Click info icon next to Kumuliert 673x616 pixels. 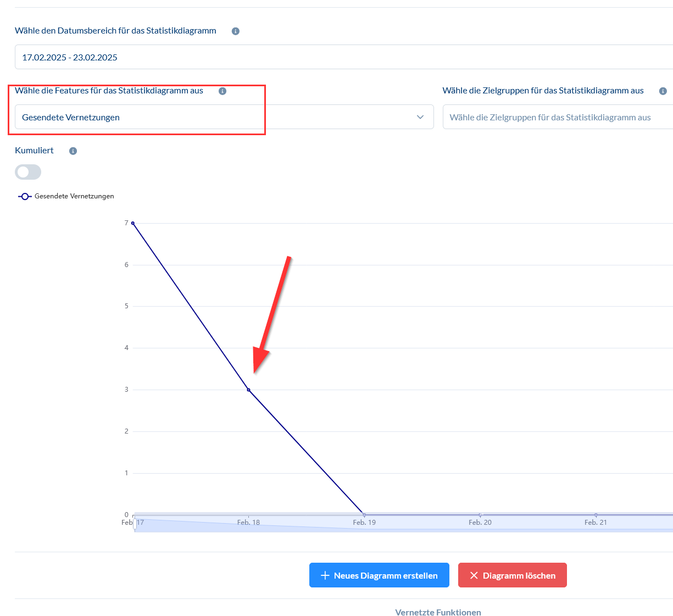pos(73,151)
